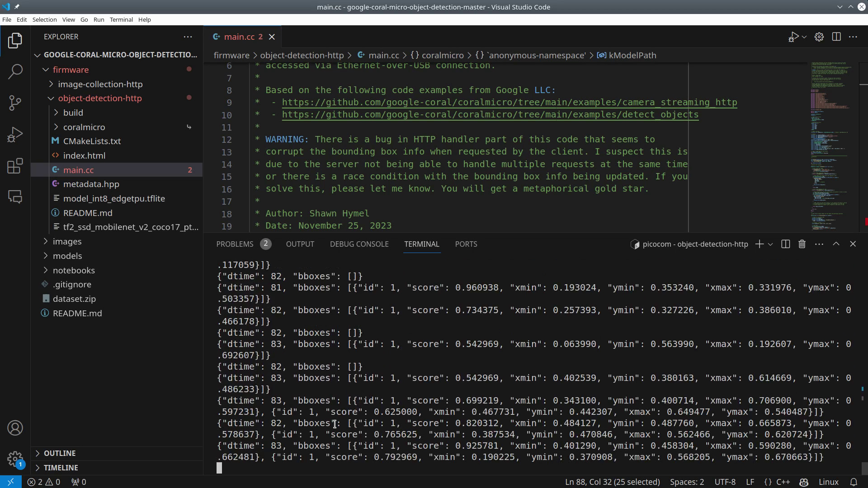868x488 pixels.
Task: Open the Problems panel showing 2 issues
Action: click(235, 244)
